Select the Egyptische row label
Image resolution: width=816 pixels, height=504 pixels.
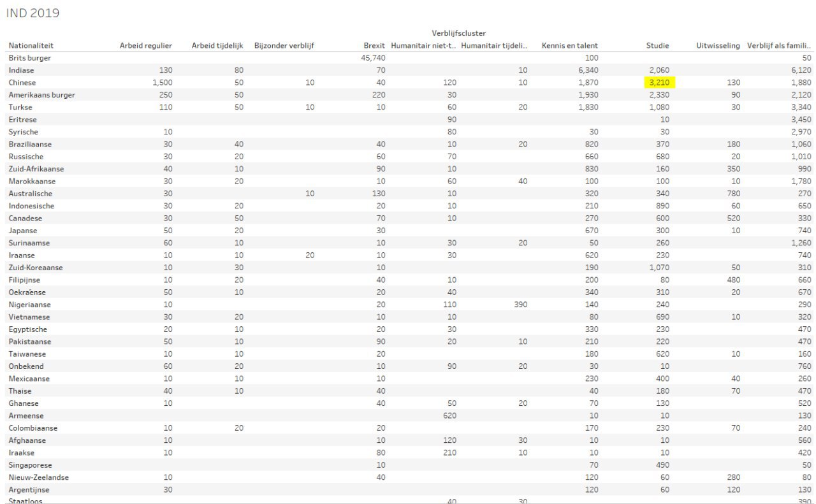point(27,329)
